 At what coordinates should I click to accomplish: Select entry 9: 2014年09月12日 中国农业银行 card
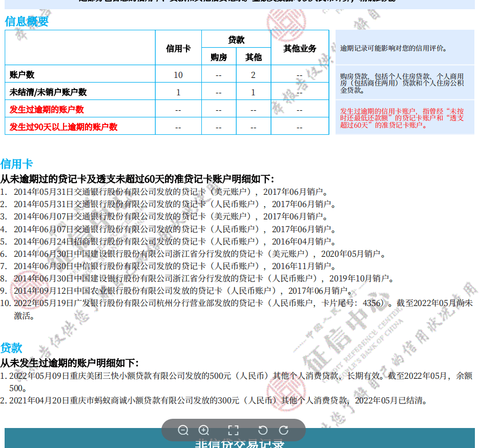177,291
